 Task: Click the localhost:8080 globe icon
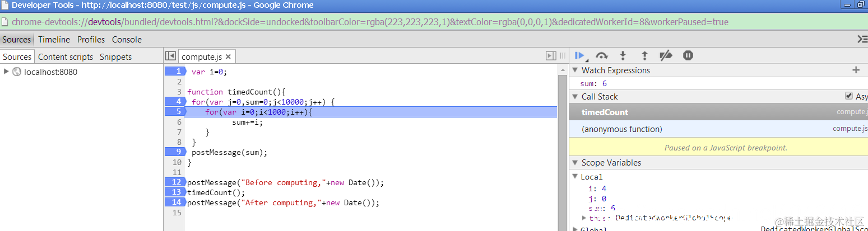(17, 72)
